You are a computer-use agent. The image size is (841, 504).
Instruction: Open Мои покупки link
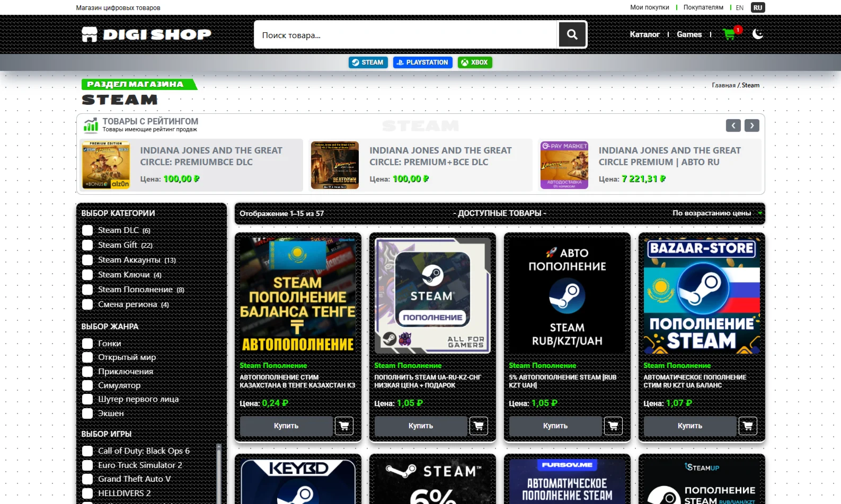650,7
